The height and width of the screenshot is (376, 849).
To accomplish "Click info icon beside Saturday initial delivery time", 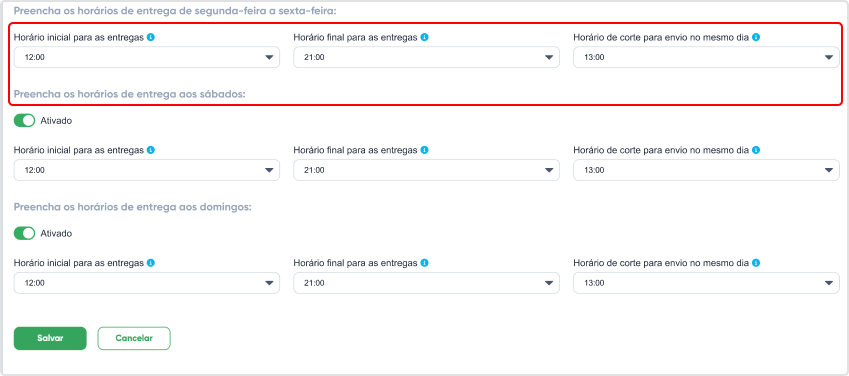I will pyautogui.click(x=151, y=150).
